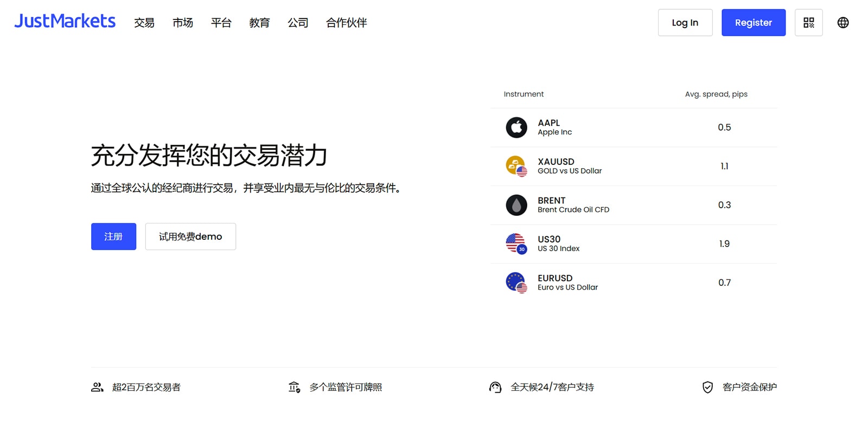Screen dimensions: 868x434
Task: Open the 教育 menu
Action: tap(259, 23)
